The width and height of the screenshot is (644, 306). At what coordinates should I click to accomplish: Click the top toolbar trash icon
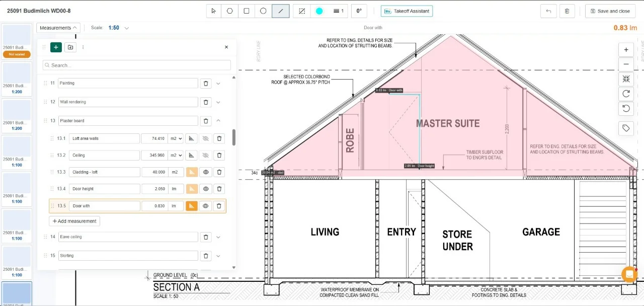[567, 11]
